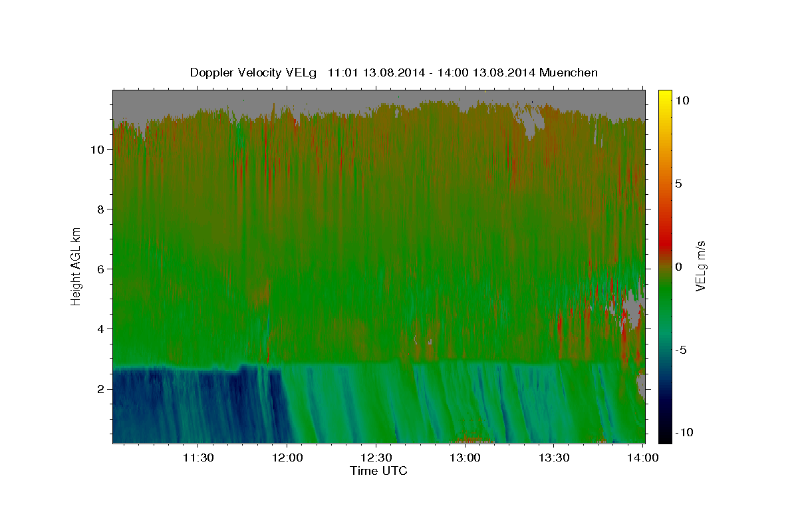Image resolution: width=798 pixels, height=532 pixels.
Task: Click the height label 8 on the y-axis
Action: click(x=102, y=209)
